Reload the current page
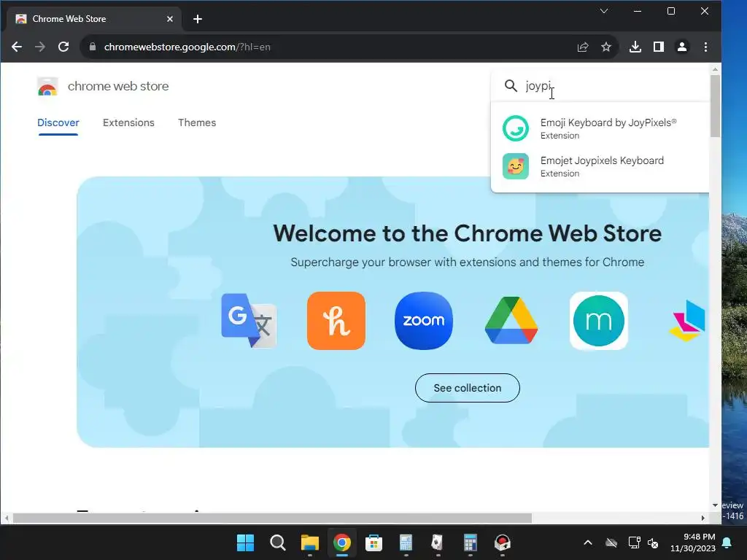 pos(63,47)
